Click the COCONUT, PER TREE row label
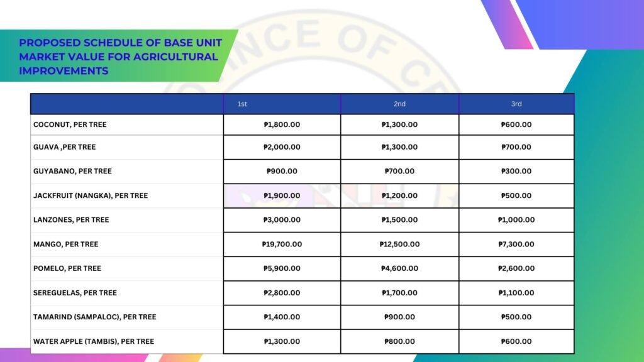 (70, 124)
